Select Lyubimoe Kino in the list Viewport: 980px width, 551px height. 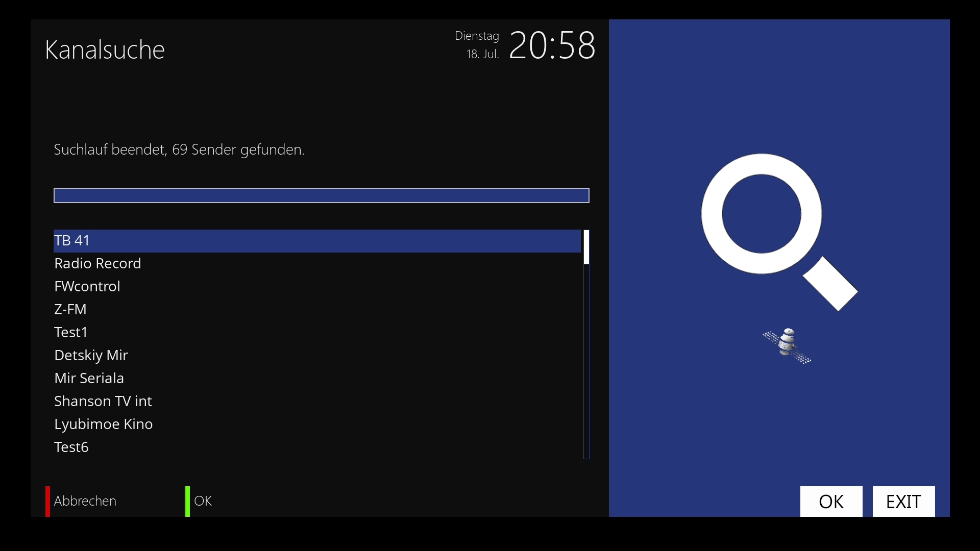[317, 424]
